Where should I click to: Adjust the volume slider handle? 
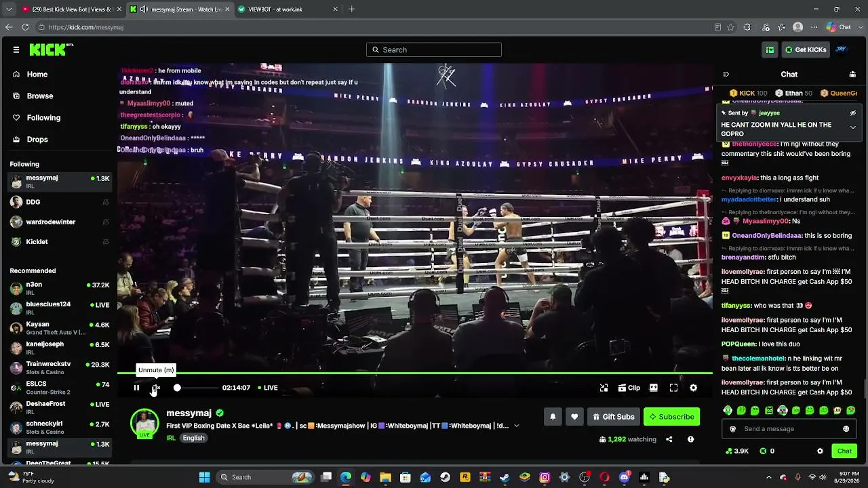[177, 388]
